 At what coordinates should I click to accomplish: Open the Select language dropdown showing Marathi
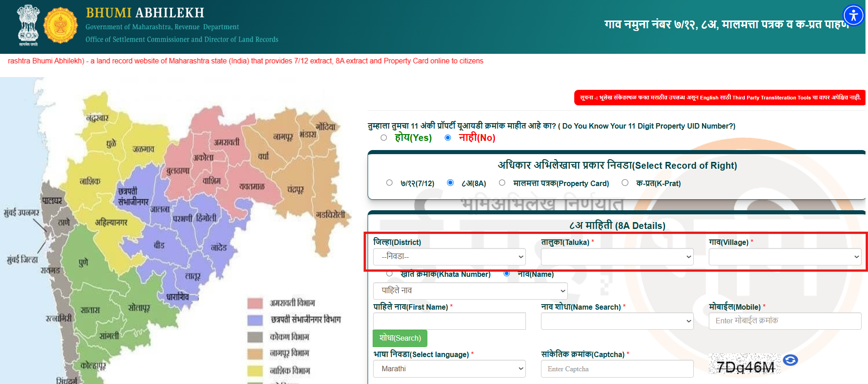449,369
